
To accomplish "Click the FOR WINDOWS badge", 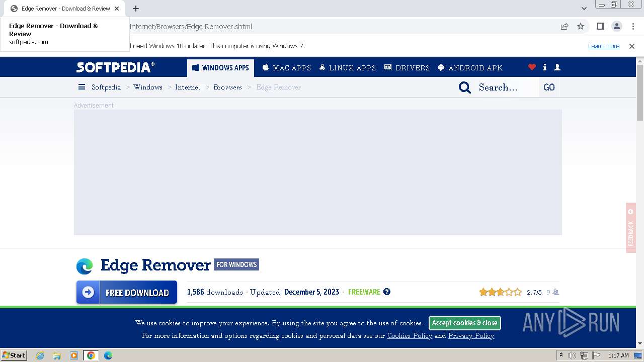I will coord(236,264).
